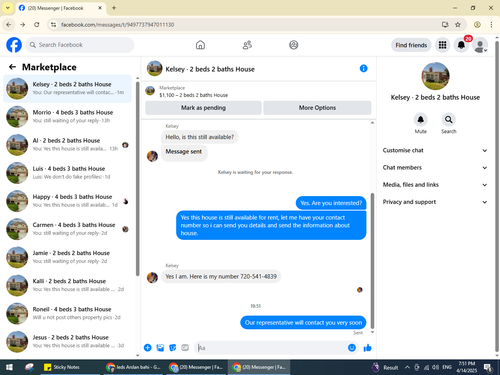Click the chat messages scrollbar
This screenshot has height=375, width=500.
372,261
